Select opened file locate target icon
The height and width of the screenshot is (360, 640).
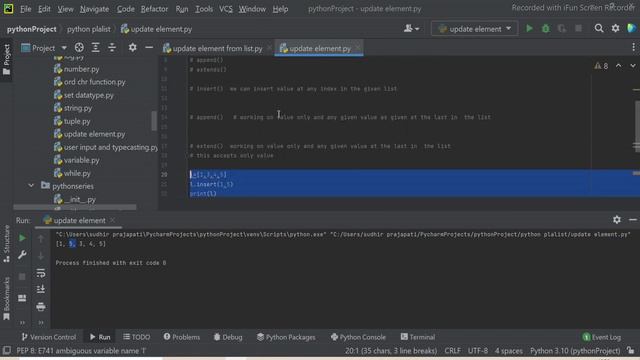79,48
